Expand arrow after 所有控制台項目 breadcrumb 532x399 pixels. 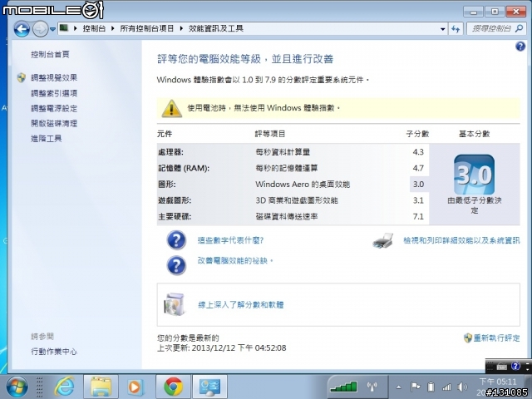coord(181,28)
